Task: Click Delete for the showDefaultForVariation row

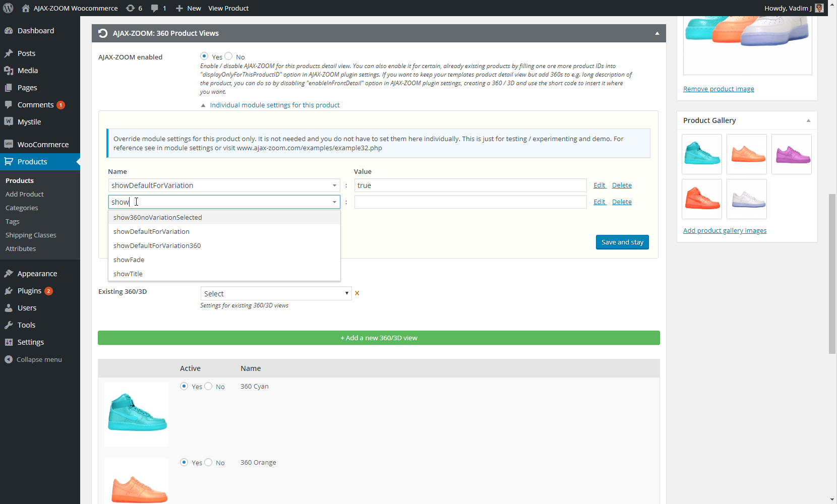Action: (622, 185)
